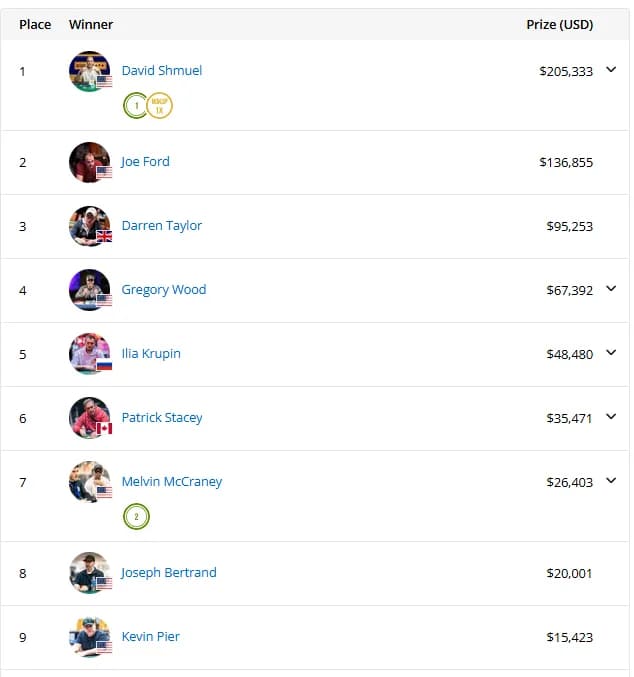Viewport: 634px width, 677px height.
Task: Click David Shmuel's green number 1 badge
Action: (x=135, y=105)
